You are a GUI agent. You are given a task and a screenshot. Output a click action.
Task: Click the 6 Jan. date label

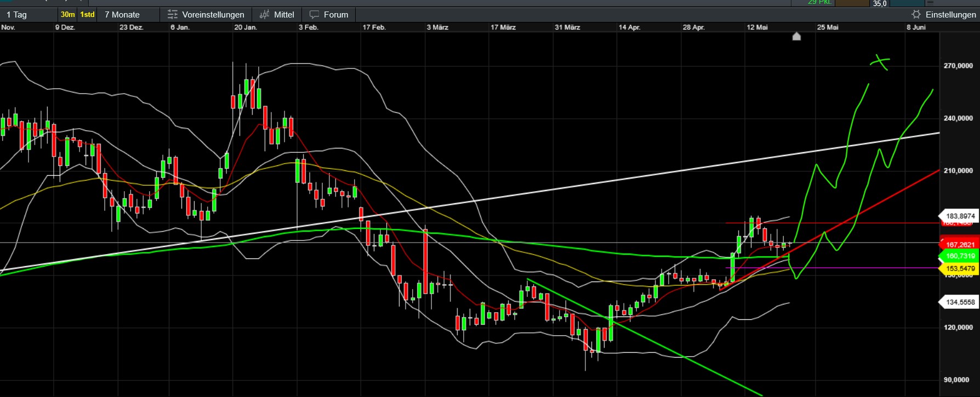pyautogui.click(x=180, y=27)
